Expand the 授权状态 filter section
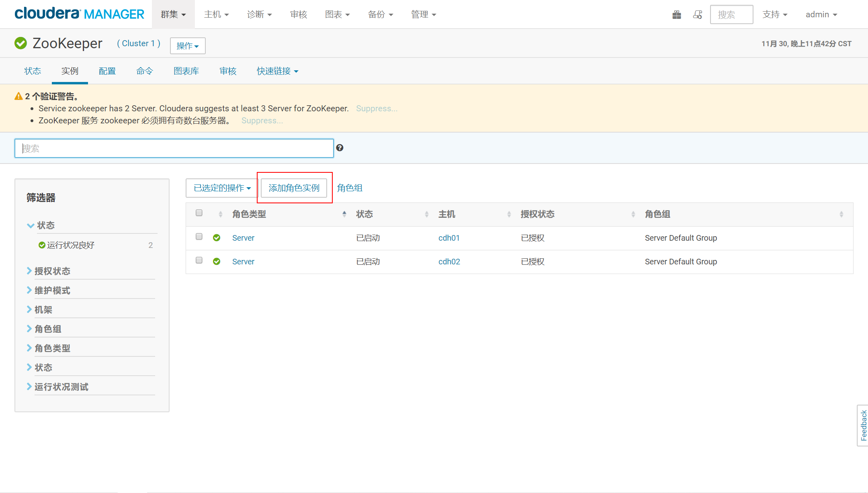The image size is (868, 493). (52, 271)
